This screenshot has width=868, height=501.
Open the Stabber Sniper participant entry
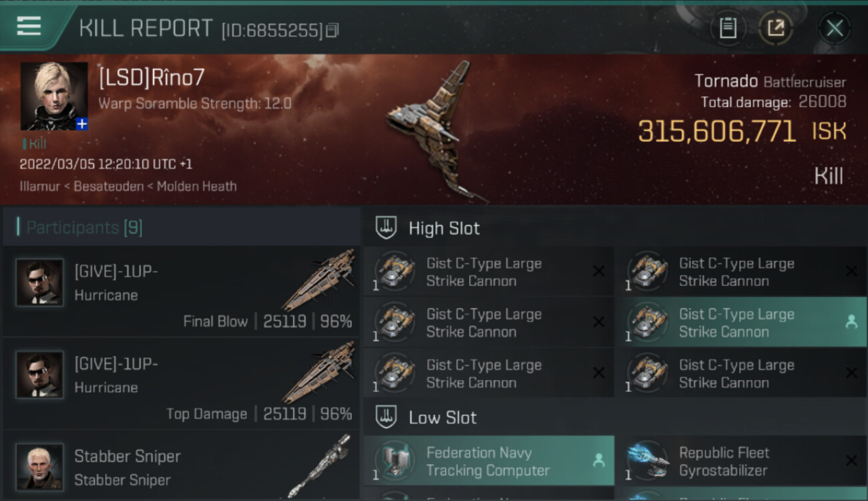tap(181, 466)
